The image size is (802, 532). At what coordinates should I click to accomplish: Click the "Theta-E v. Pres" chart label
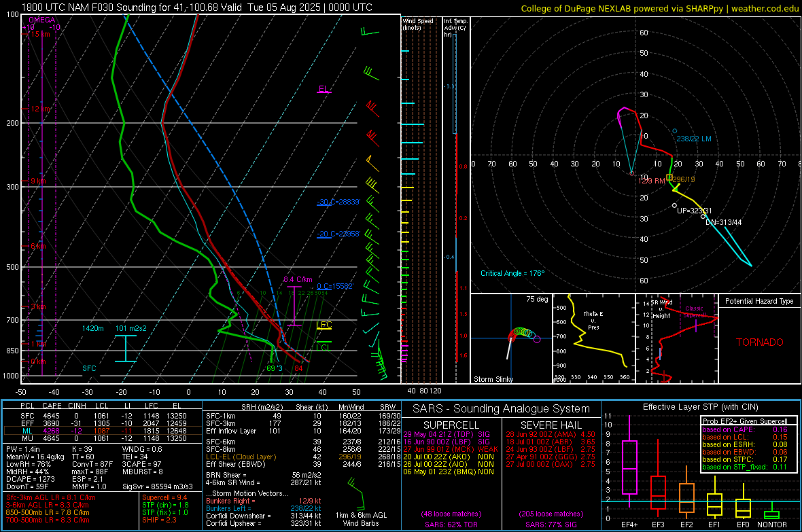[593, 320]
